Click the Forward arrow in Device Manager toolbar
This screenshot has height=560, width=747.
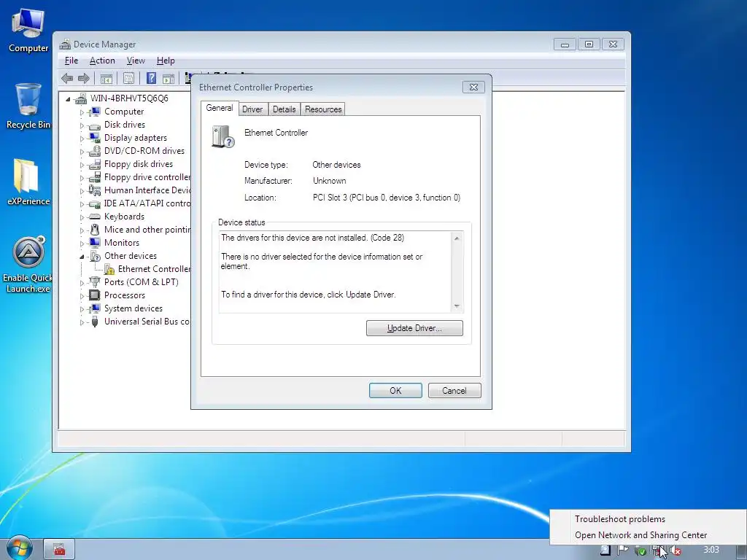[84, 78]
